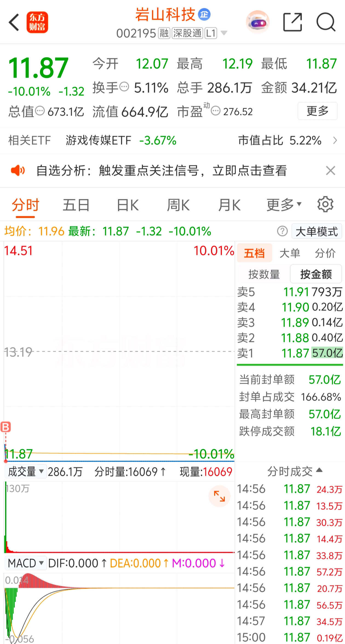The width and height of the screenshot is (345, 644).
Task: Switch to 分时 chart tab
Action: point(25,205)
